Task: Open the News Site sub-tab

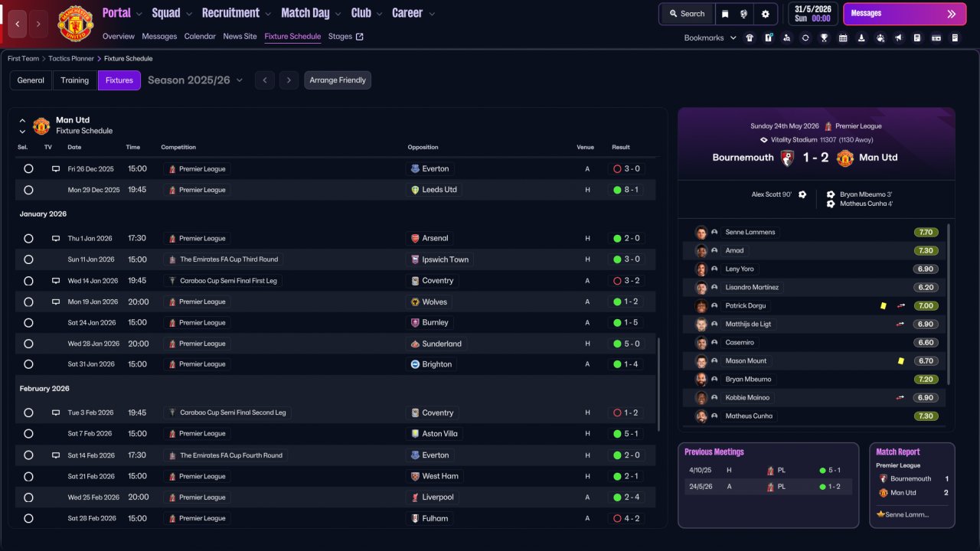Action: (240, 36)
